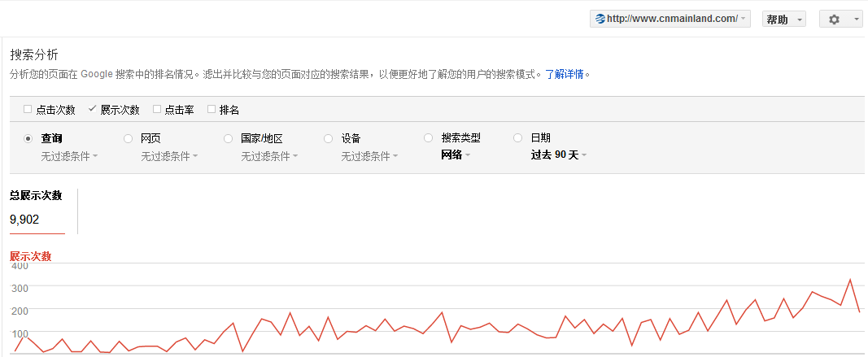Viewport: 868px width, 357px height.
Task: Select the 搜索类型 radio button
Action: 428,137
